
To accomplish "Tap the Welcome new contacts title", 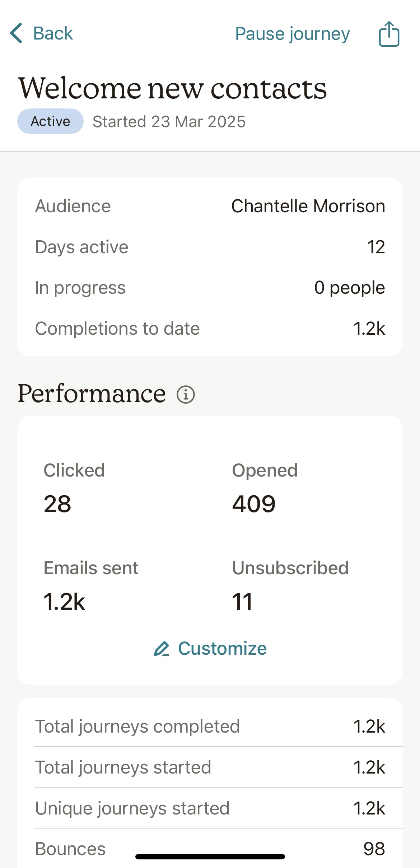I will pyautogui.click(x=172, y=88).
